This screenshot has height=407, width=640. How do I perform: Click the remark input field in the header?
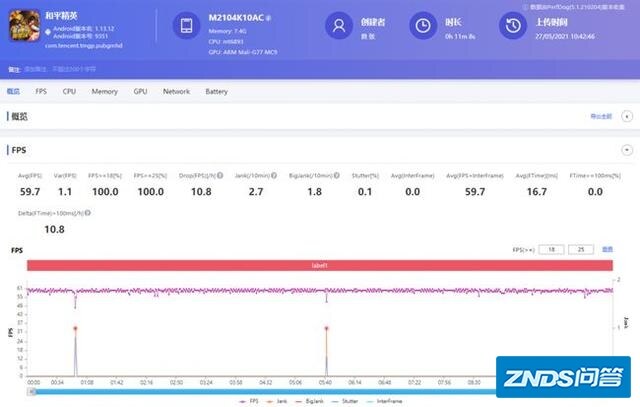click(60, 69)
